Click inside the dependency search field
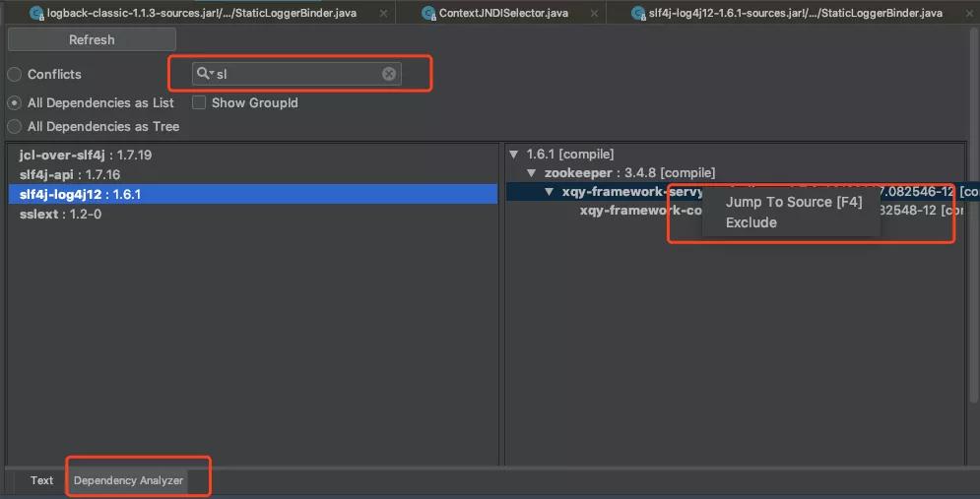The image size is (980, 499). pyautogui.click(x=295, y=74)
